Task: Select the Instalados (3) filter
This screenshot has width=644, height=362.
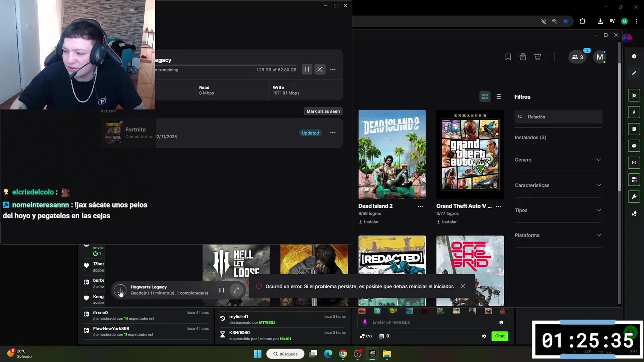Action: click(530, 137)
